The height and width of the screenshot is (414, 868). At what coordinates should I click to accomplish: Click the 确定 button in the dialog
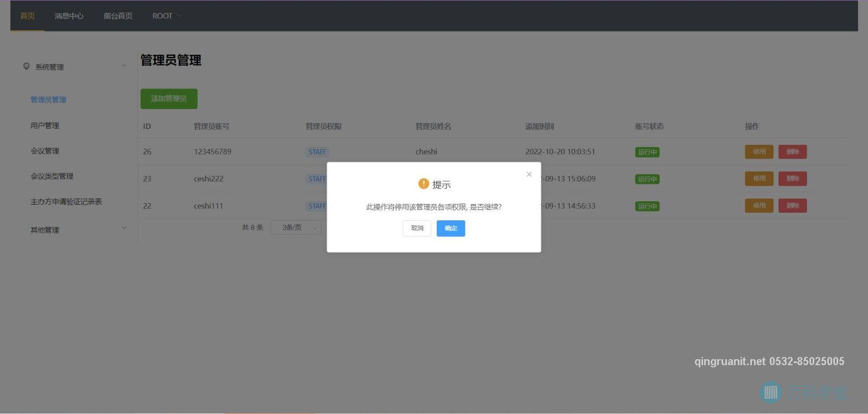point(451,228)
